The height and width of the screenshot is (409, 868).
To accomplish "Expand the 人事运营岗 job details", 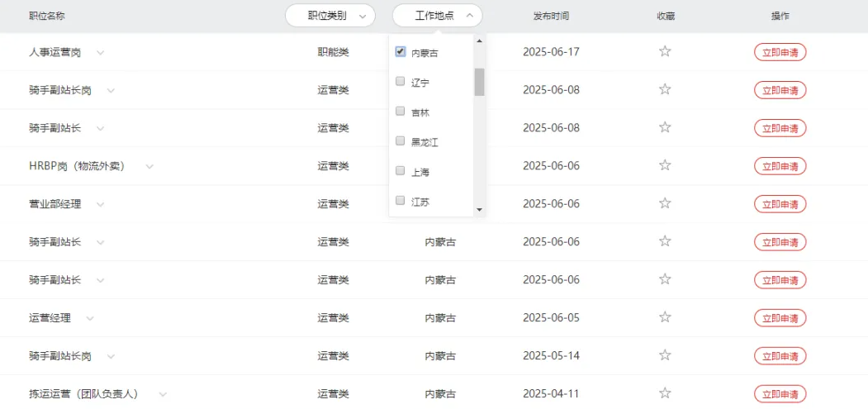I will click(x=100, y=53).
